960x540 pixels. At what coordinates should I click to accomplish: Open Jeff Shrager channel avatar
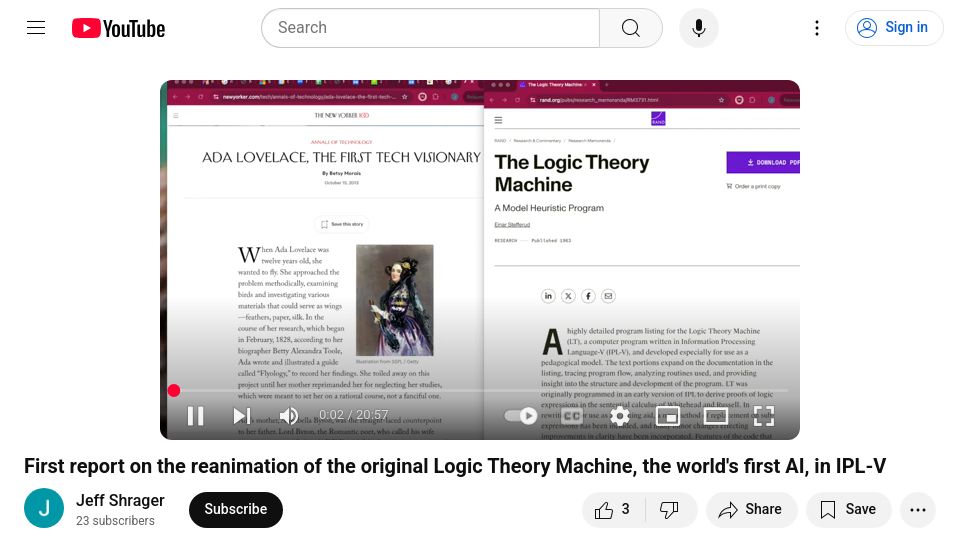tap(44, 508)
